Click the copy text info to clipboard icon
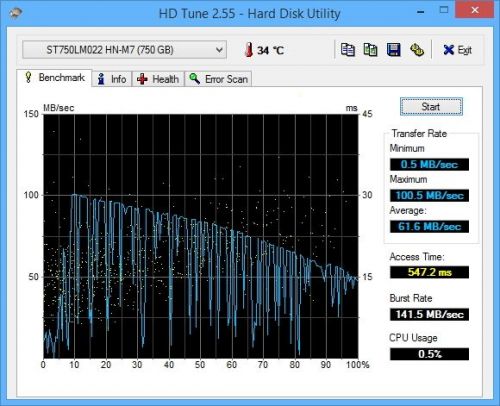Image resolution: width=500 pixels, height=406 pixels. pos(348,50)
